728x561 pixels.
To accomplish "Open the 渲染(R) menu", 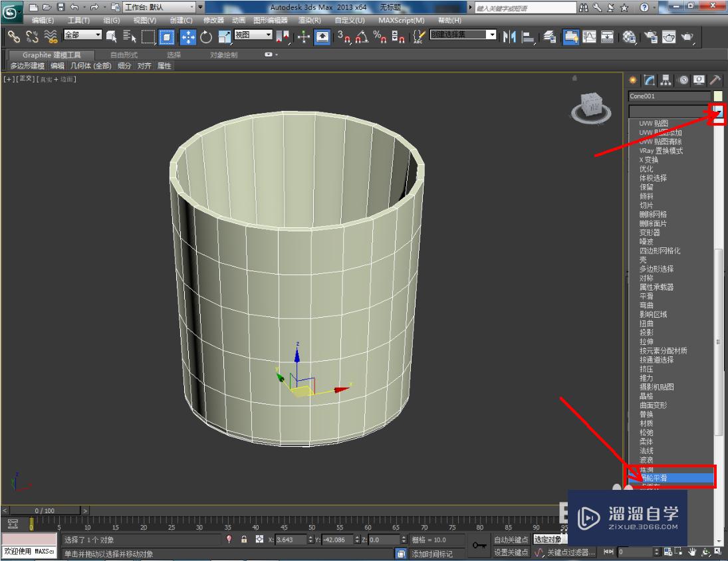I will pos(309,21).
